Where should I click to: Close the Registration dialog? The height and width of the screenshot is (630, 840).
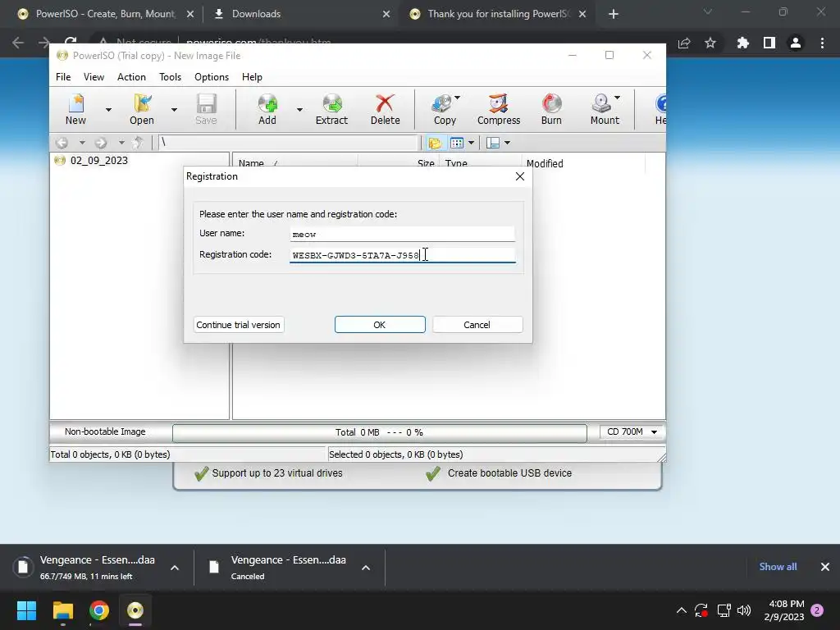[519, 176]
